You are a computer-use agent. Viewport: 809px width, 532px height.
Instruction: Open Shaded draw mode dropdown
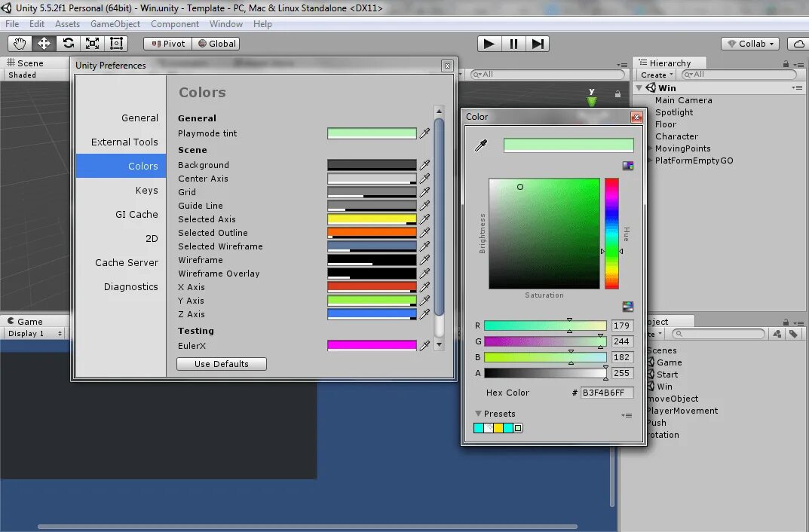click(x=22, y=75)
